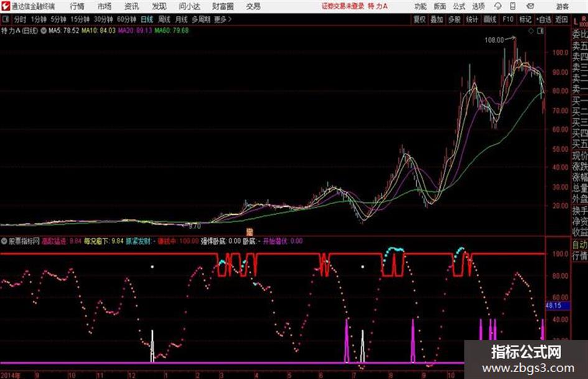Image resolution: width=588 pixels, height=379 pixels.
Task: Click the 返回 back toolbar button
Action: [x=561, y=19]
